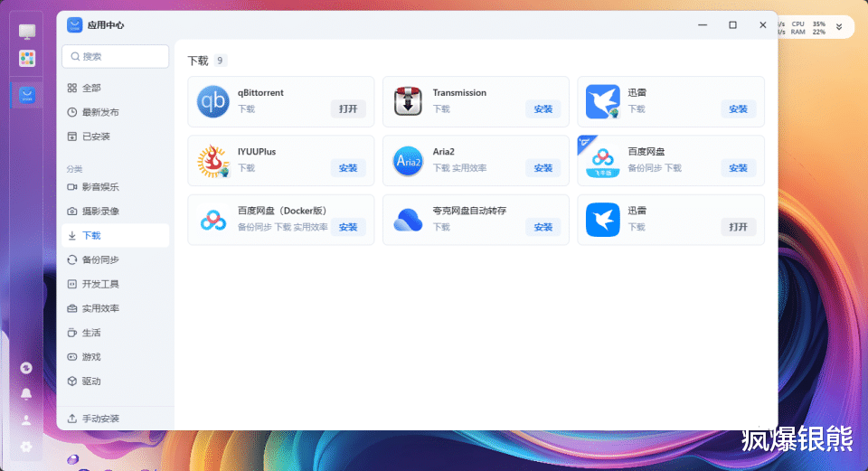Click the App Center logo in title bar

pos(75,25)
